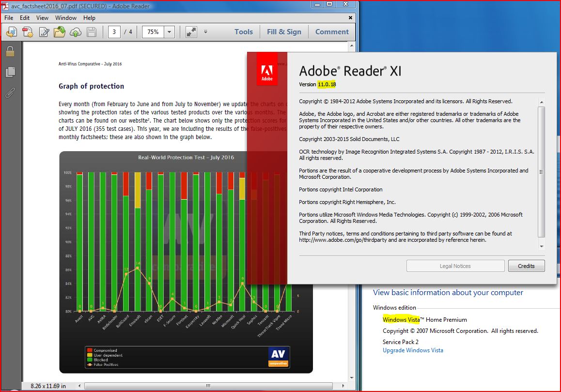Viewport: 561px width, 392px height.
Task: Click the Anti-Virus Comparative July 2016 header
Action: click(90, 64)
